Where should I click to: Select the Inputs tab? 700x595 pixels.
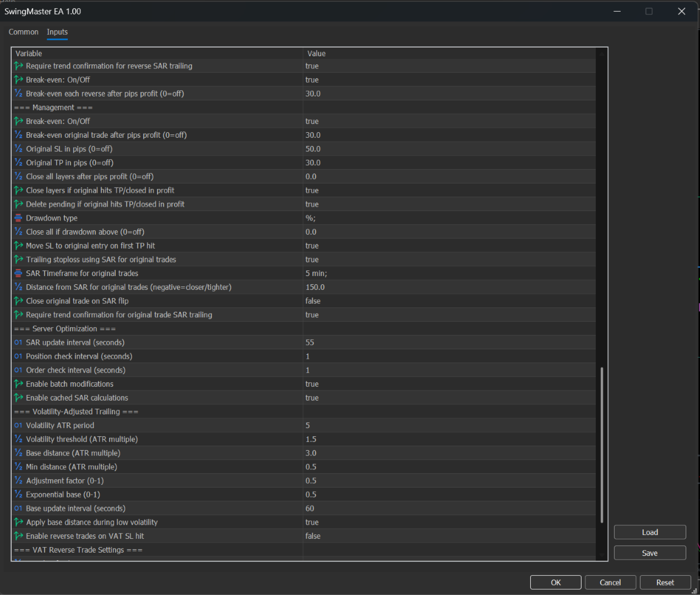pos(57,32)
